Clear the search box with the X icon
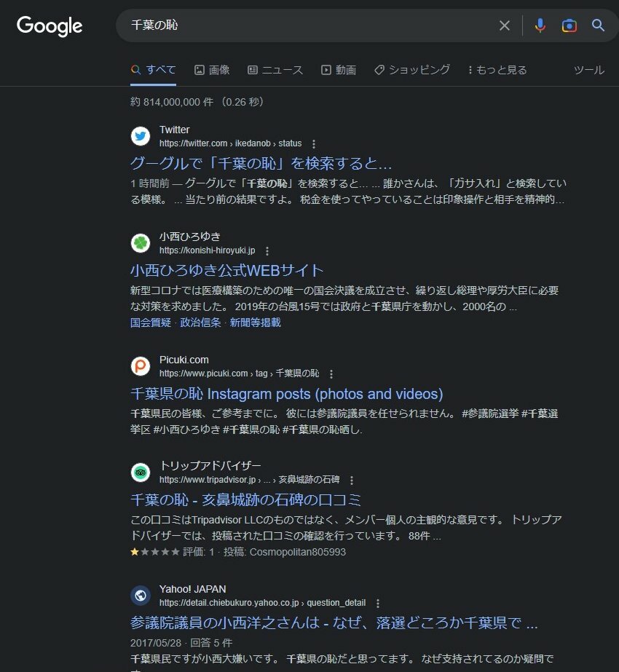This screenshot has width=619, height=672. click(505, 25)
